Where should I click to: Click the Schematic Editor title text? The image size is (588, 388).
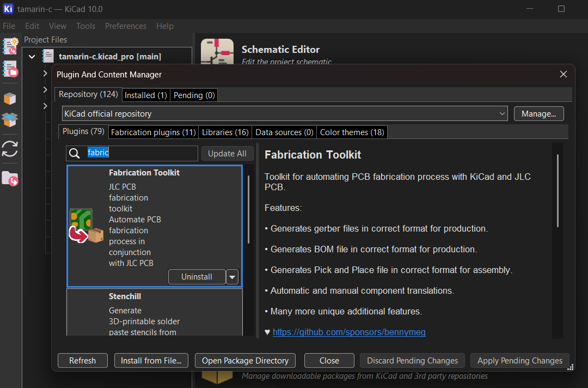(280, 50)
